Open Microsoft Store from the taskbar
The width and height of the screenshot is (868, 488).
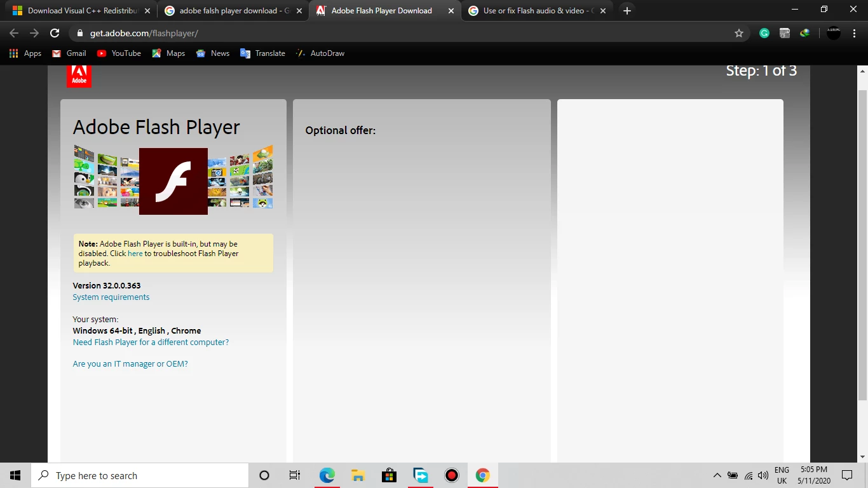tap(389, 475)
